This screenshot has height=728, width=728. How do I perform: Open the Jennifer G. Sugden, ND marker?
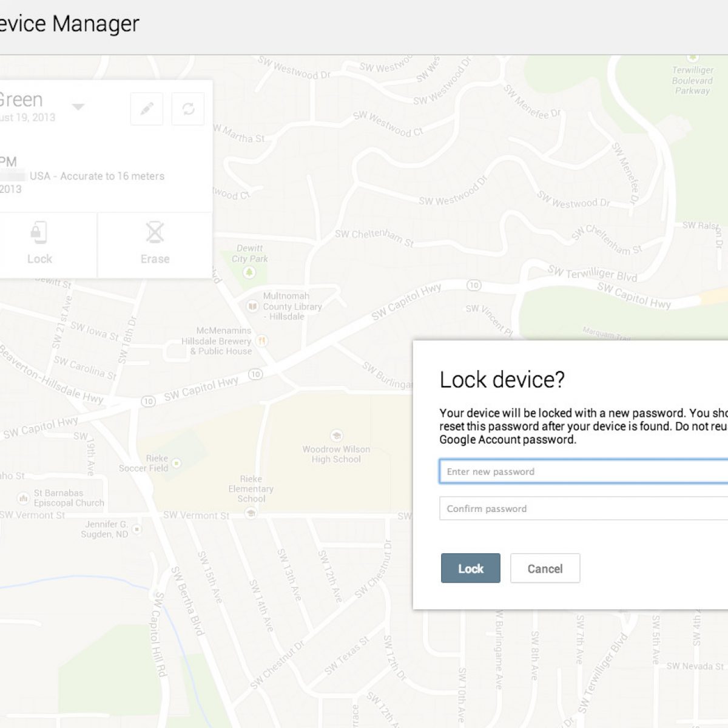tap(137, 529)
